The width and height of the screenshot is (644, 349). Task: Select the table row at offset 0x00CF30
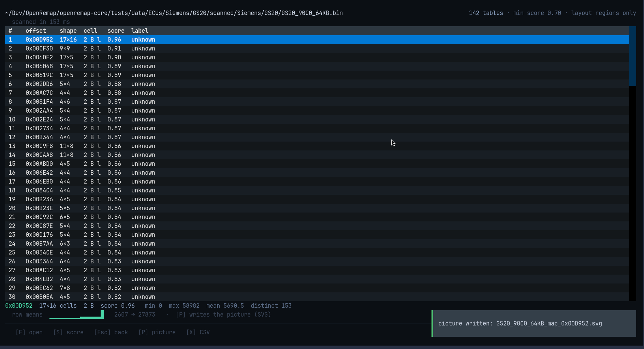tap(317, 48)
